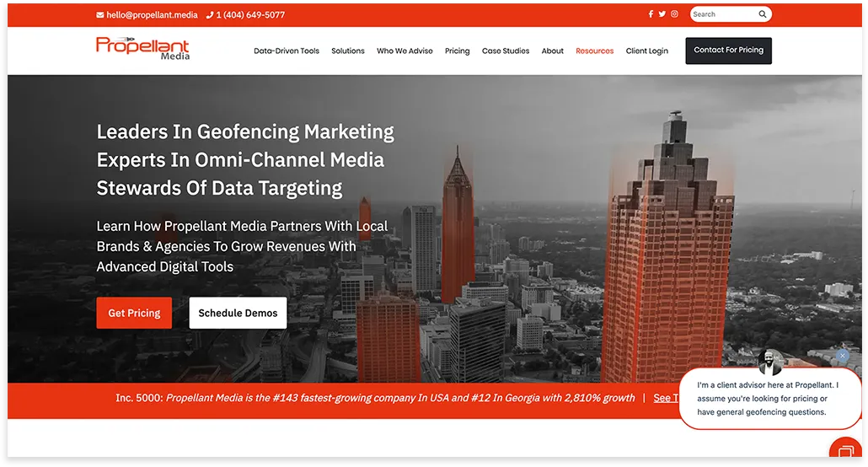Click the 1 (404) 649-5077 phone link
The height and width of the screenshot is (467, 868).
click(245, 15)
